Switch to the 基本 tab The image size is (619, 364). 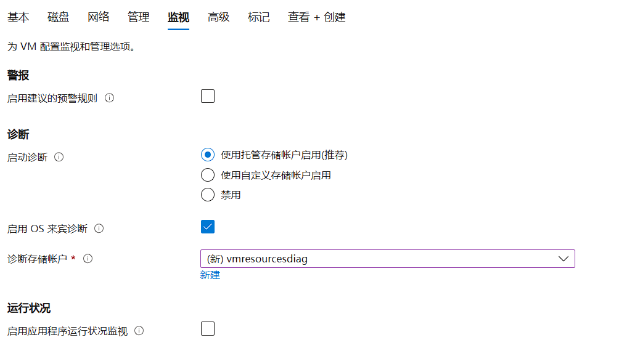(x=18, y=17)
